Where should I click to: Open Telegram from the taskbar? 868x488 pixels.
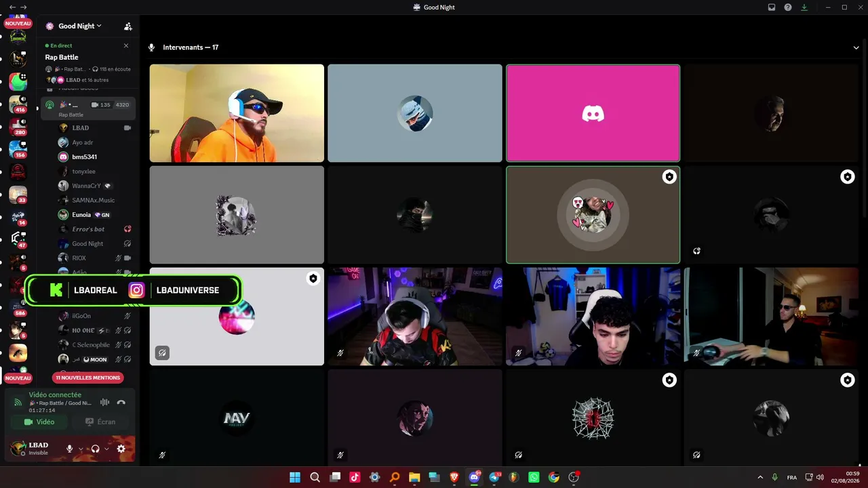494,477
